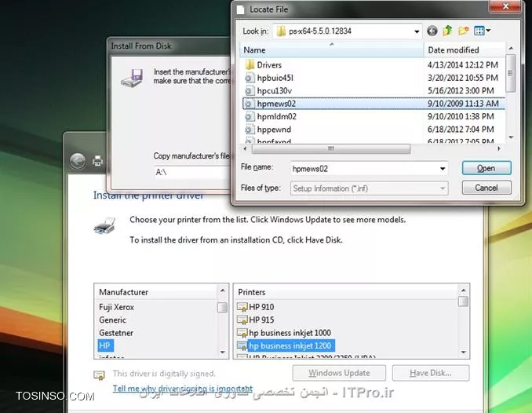This screenshot has width=532, height=413.
Task: Select Gestetner in the Manufacturer list
Action: point(116,333)
